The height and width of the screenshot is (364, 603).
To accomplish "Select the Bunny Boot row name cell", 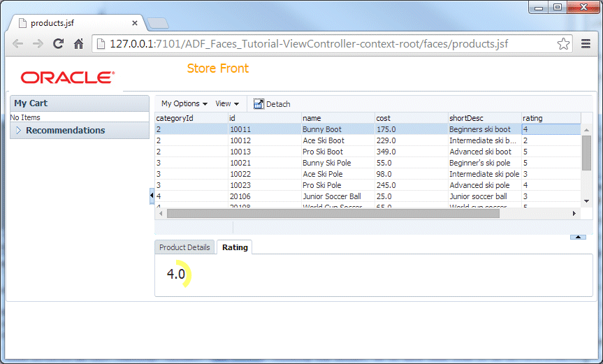I will [x=337, y=129].
